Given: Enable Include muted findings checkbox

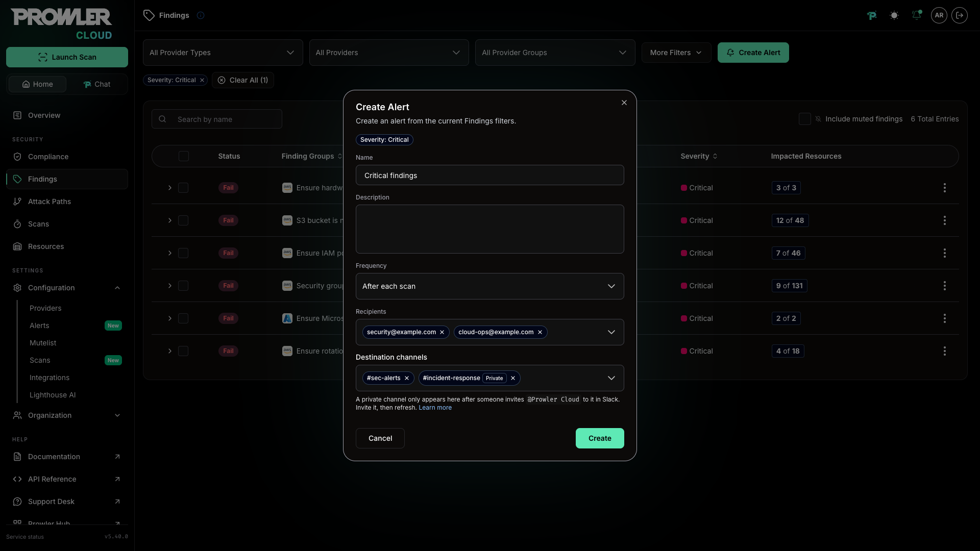Looking at the screenshot, I should coord(805,119).
